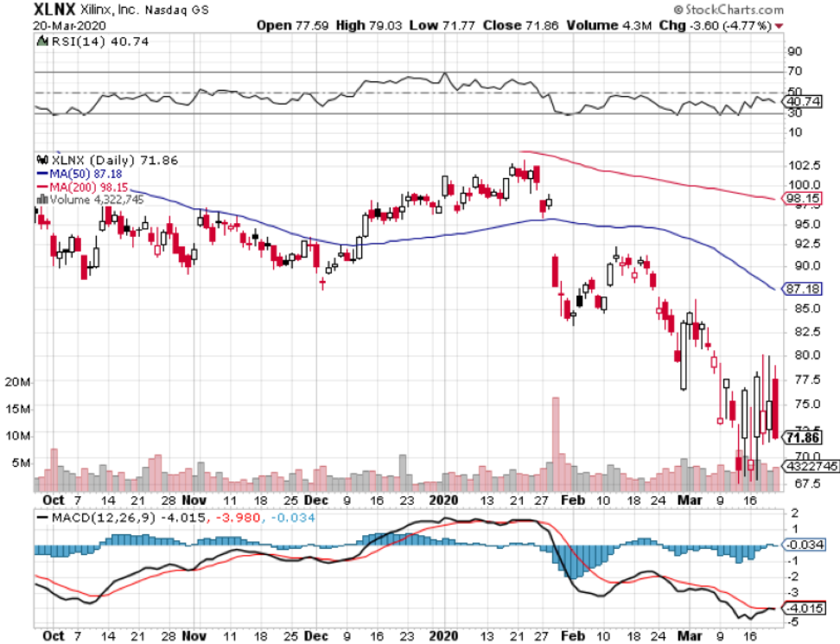Click the boxed 40.74 RSI axis label
Screen dimensions: 840x644
click(x=804, y=101)
